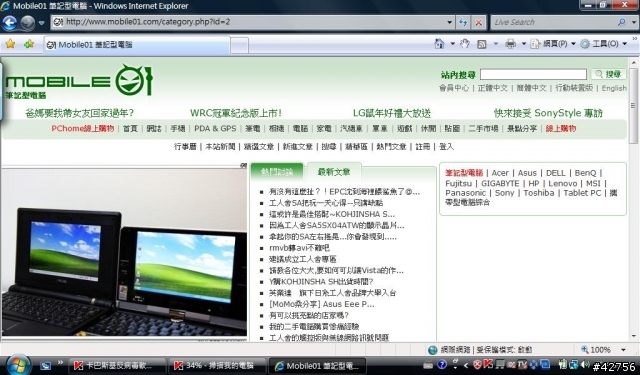Click the 站內搜尋 search input field
640x375 pixels.
coord(533,74)
